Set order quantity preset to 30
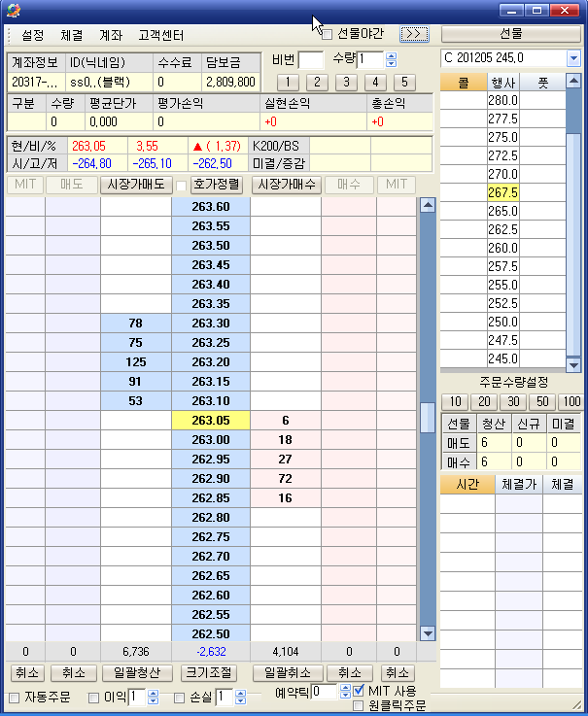 [x=513, y=402]
